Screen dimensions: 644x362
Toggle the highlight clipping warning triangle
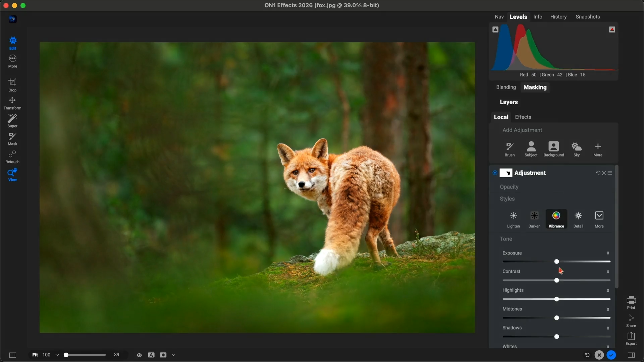(612, 29)
